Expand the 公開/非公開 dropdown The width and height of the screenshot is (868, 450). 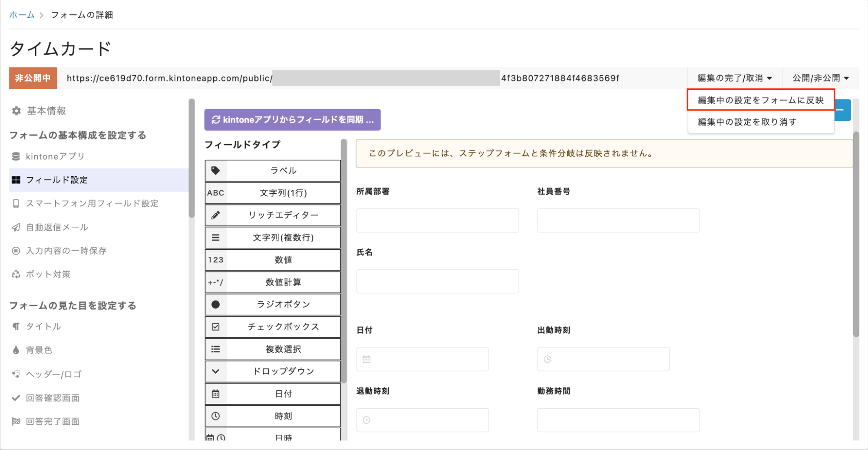[820, 78]
